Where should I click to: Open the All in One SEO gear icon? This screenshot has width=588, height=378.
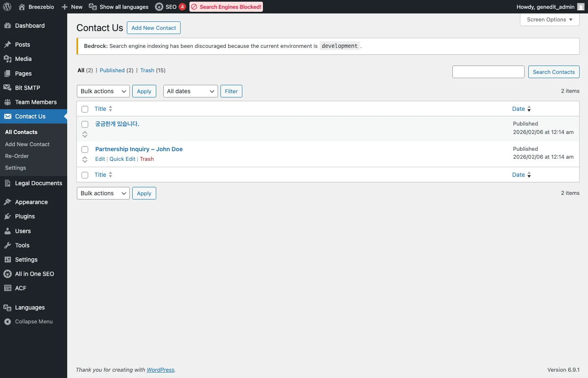point(8,274)
